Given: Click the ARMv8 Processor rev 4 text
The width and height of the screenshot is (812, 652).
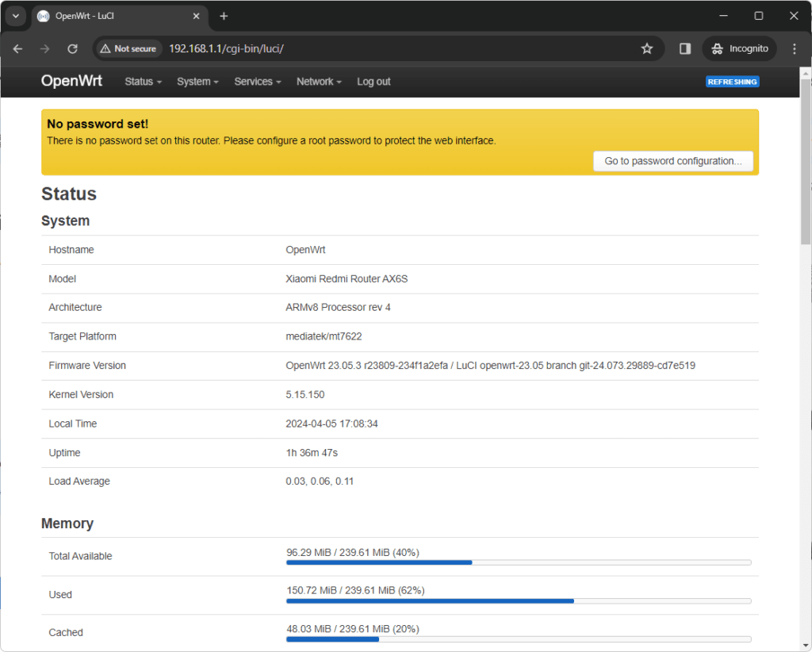Looking at the screenshot, I should pos(338,307).
